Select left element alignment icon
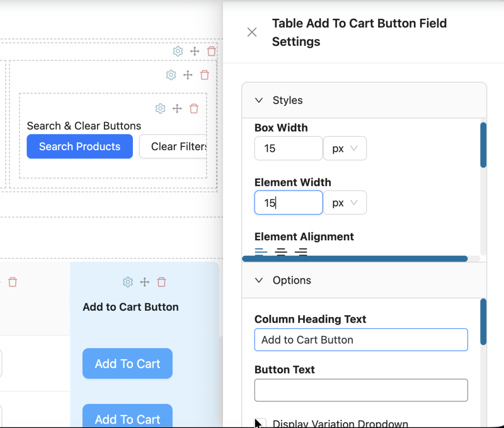This screenshot has height=428, width=504. point(261,252)
